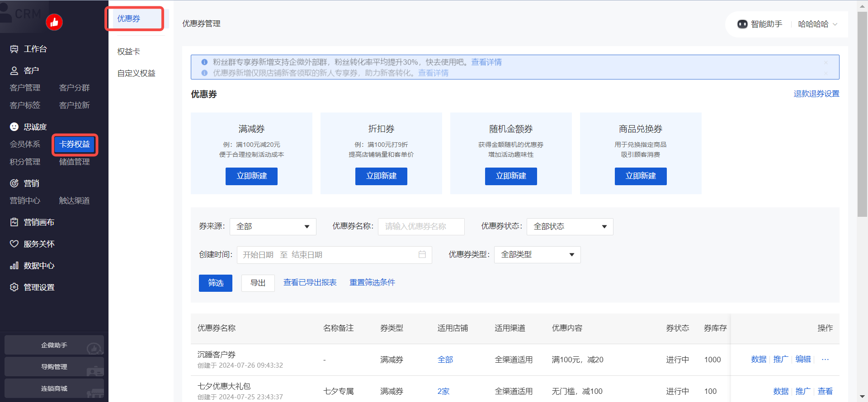Click the 管理设置 gear icon
The image size is (868, 402).
click(14, 287)
